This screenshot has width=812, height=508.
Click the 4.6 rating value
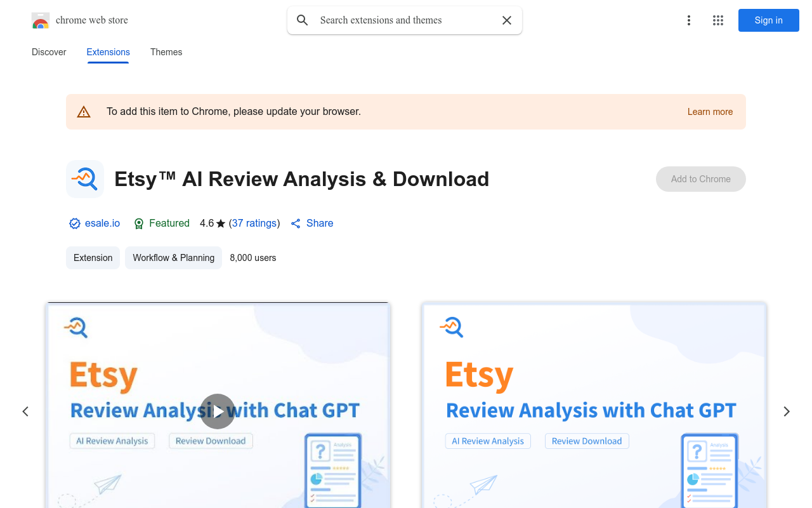pos(207,224)
